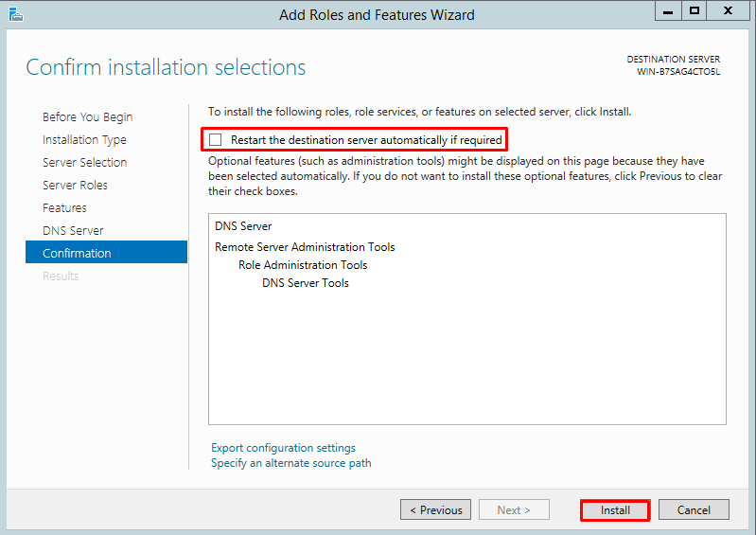Image resolution: width=756 pixels, height=535 pixels.
Task: Enable automatic restart of destination server
Action: [x=216, y=140]
